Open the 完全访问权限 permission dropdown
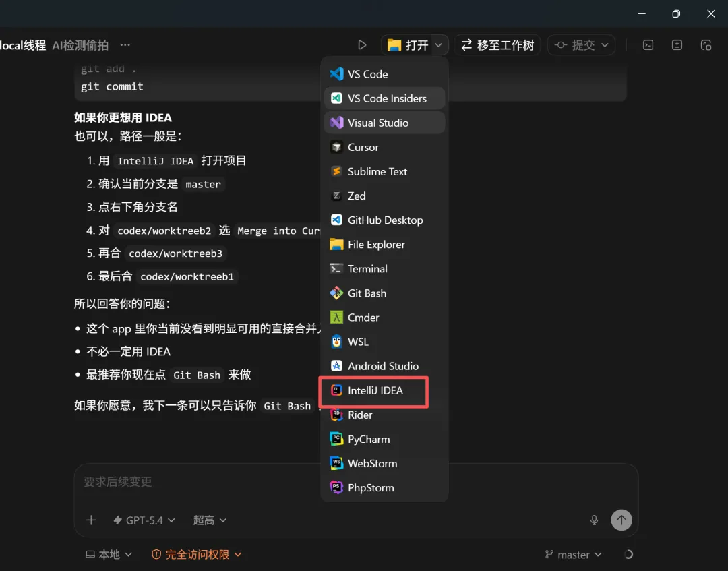The height and width of the screenshot is (571, 728). 197,554
